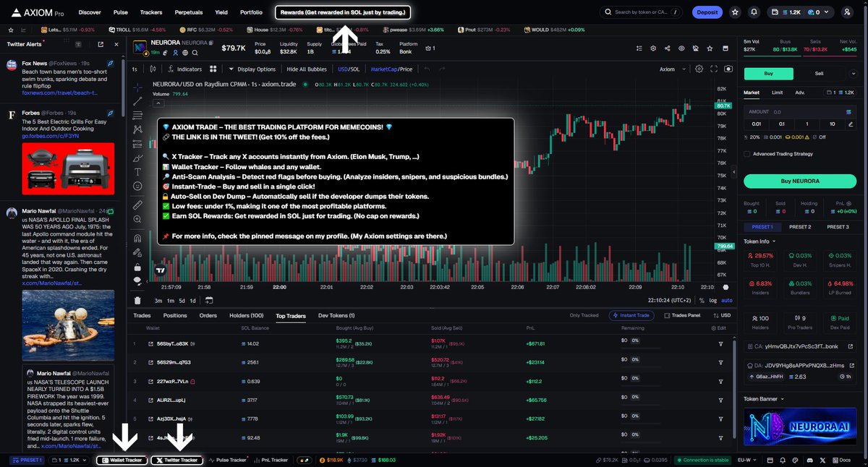The height and width of the screenshot is (467, 868).
Task: Open the user profile icon in top bar
Action: click(847, 12)
